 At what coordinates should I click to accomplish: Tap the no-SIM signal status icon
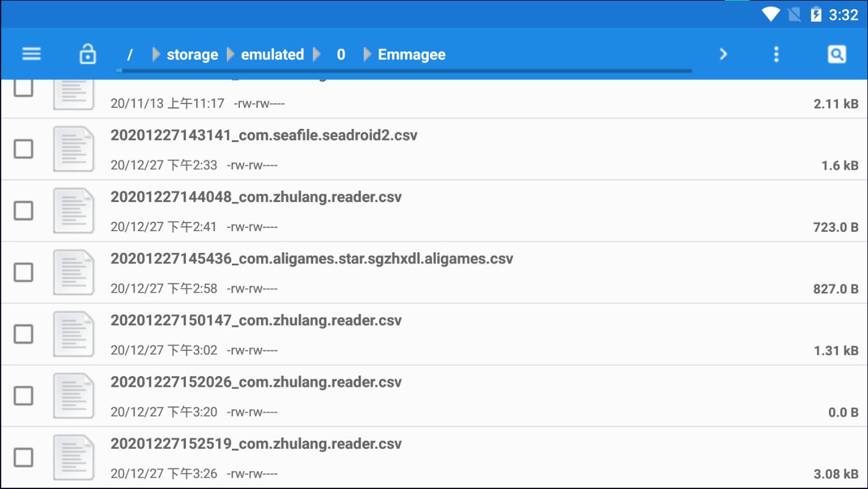794,14
